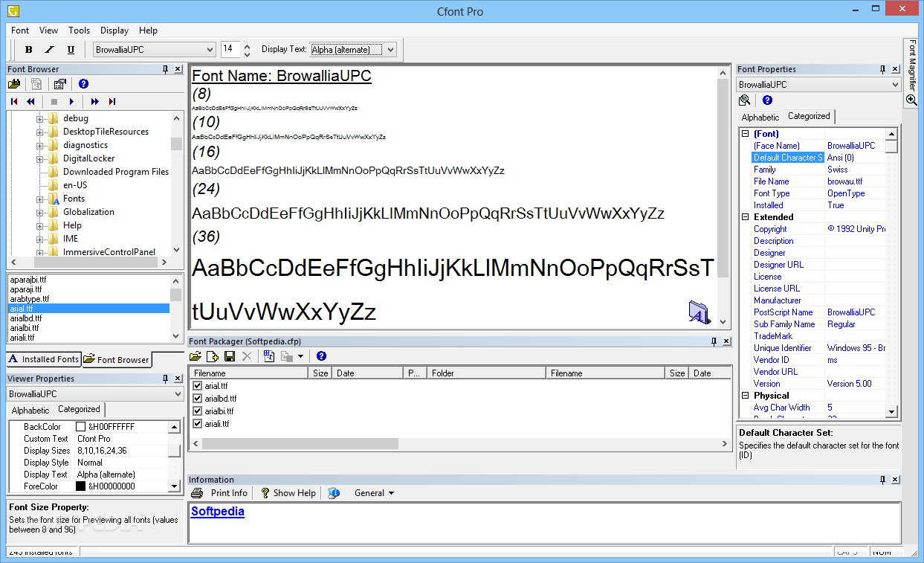Click the font size field showing 14

231,49
